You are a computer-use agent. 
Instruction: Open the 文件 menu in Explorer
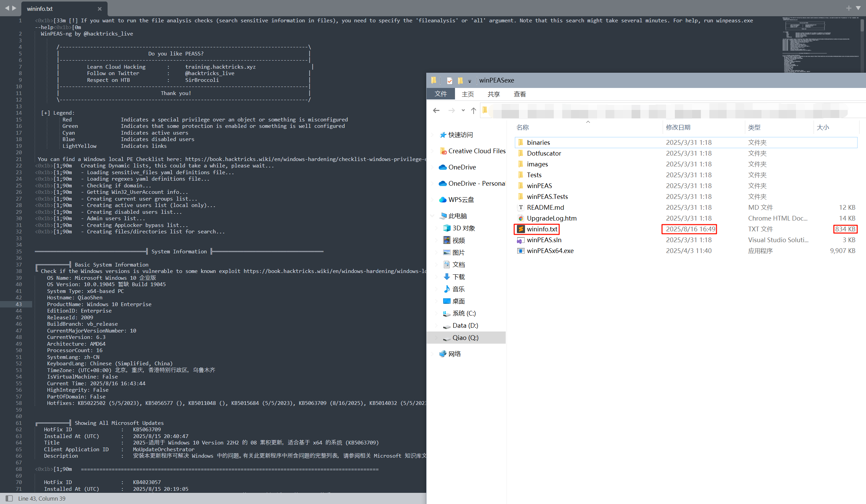click(x=440, y=94)
